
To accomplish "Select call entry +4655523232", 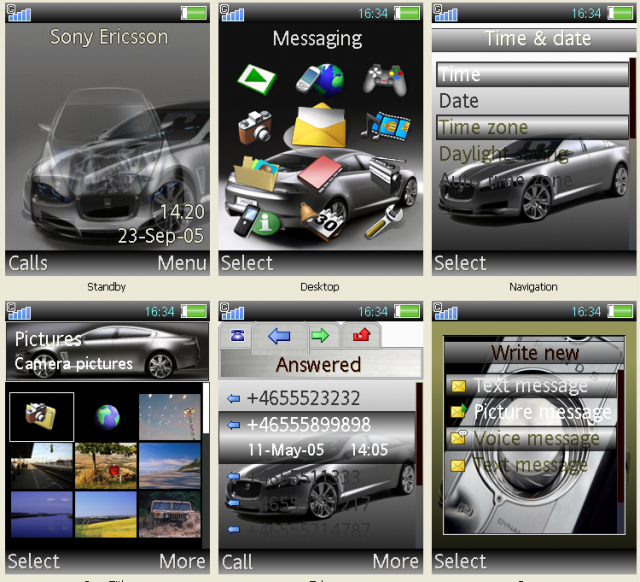I will click(317, 398).
